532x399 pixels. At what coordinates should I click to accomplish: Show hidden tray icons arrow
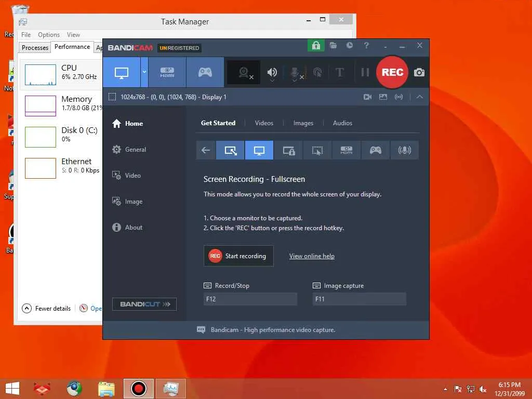point(445,389)
